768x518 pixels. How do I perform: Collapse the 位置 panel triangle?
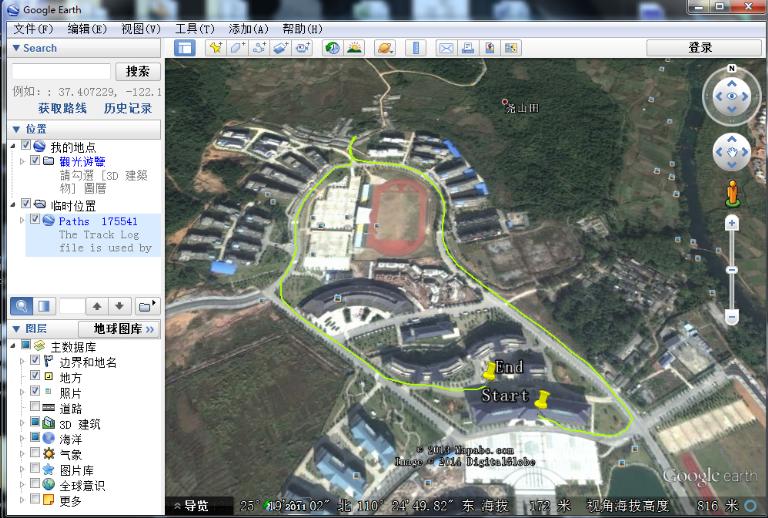click(16, 129)
